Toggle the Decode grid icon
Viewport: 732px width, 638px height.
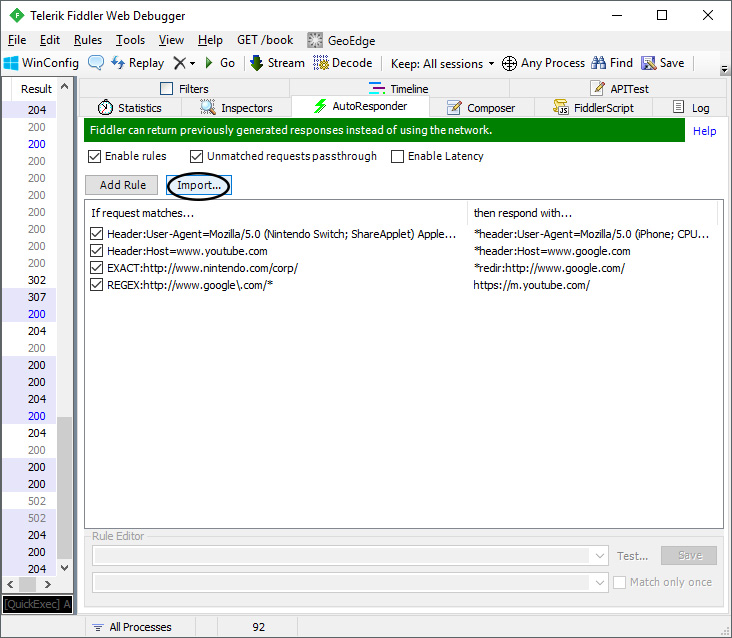[x=321, y=63]
